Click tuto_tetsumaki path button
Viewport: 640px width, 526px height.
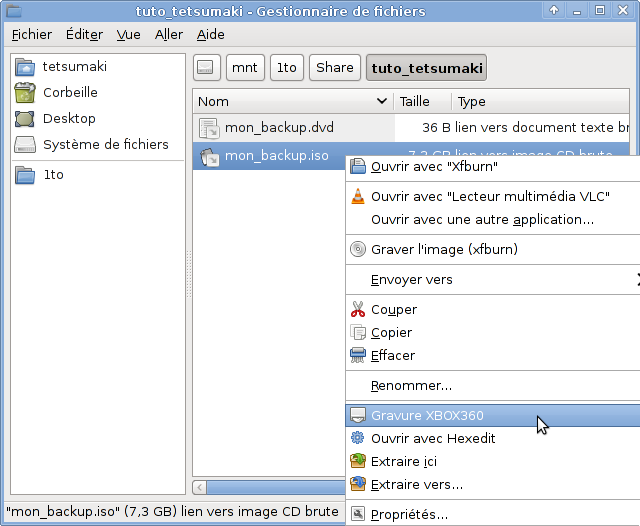pyautogui.click(x=427, y=67)
